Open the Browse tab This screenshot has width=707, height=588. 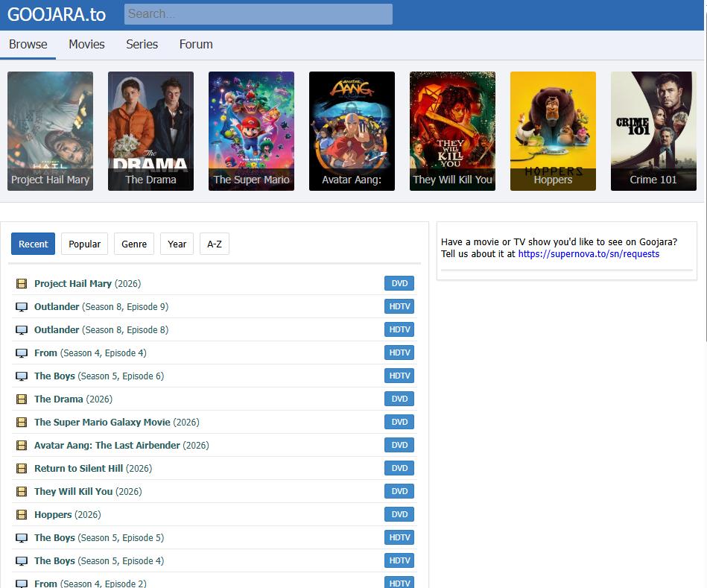(28, 44)
